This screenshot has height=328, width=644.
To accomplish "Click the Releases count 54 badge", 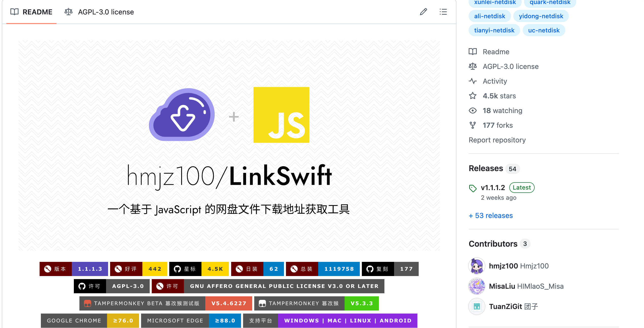I will pyautogui.click(x=512, y=169).
